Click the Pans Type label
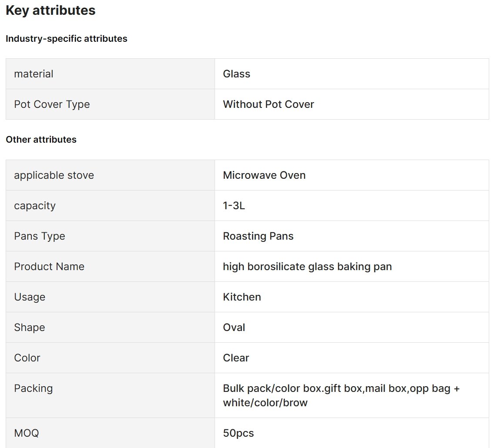 point(40,236)
